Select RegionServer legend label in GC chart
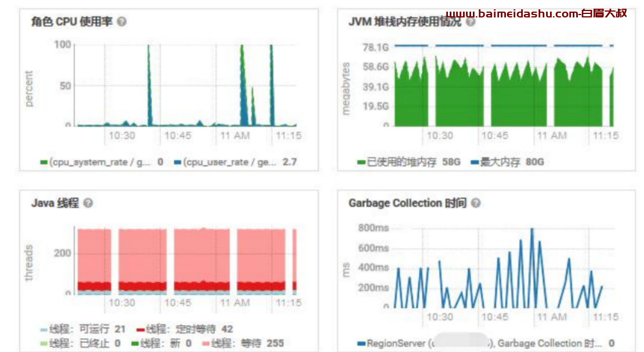Viewport: 644px width, 352px height. point(484,343)
